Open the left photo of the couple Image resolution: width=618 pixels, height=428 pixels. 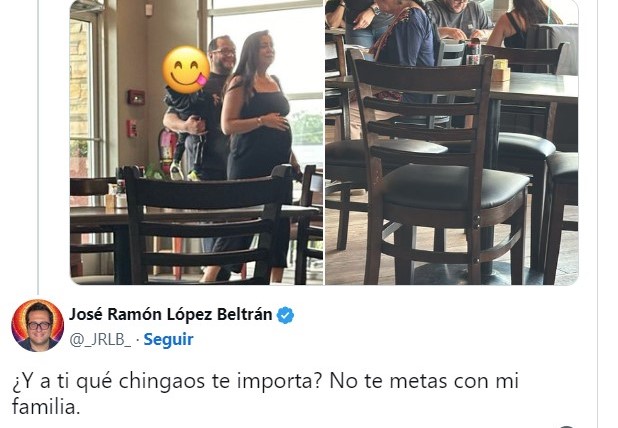pyautogui.click(x=197, y=142)
